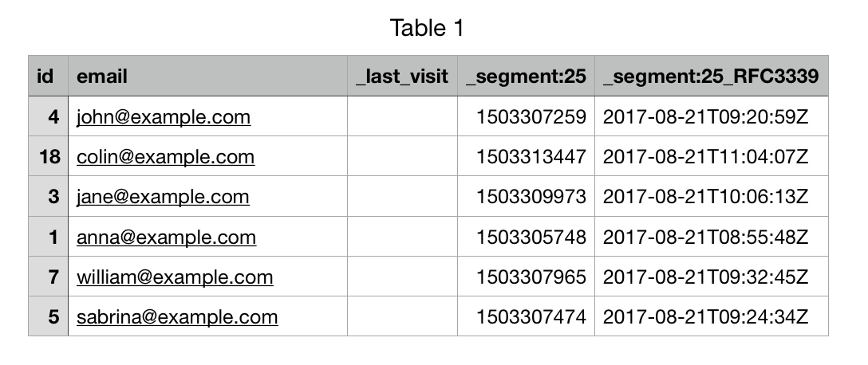The width and height of the screenshot is (868, 365).
Task: Click the cell with value 1503313447
Action: pos(531,157)
